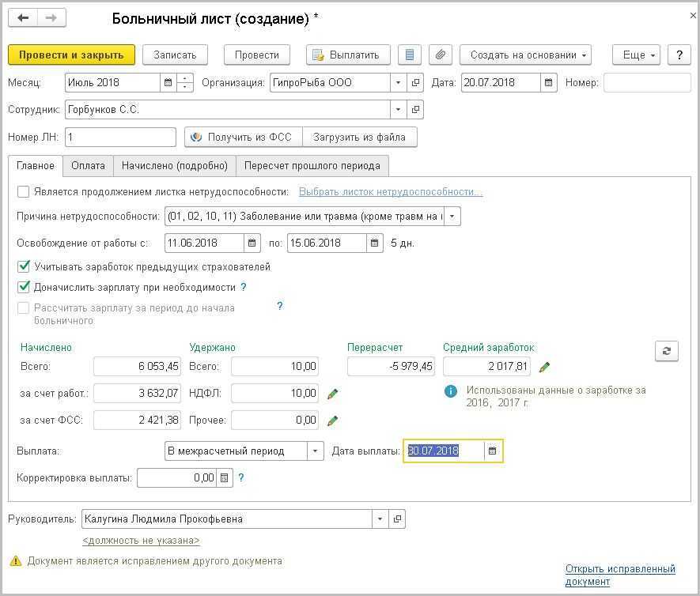
Task: Click 'Провести и закрыть' button
Action: tap(71, 55)
